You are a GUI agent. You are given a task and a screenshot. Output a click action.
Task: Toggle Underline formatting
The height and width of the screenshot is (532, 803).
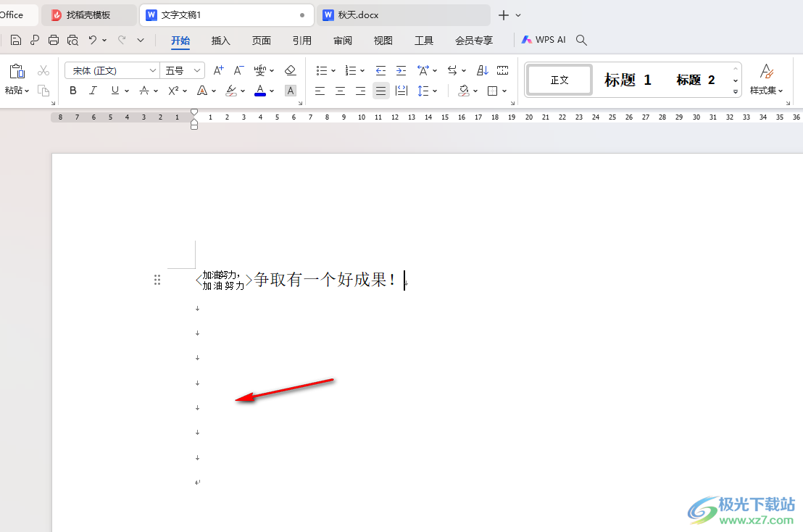point(115,91)
